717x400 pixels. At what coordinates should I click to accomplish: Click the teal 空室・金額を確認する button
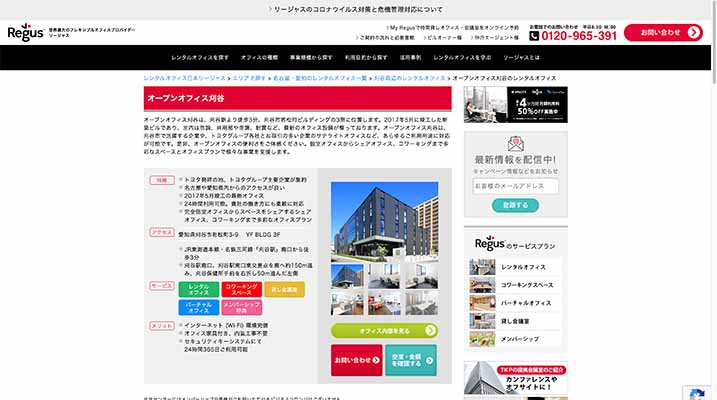(411, 360)
